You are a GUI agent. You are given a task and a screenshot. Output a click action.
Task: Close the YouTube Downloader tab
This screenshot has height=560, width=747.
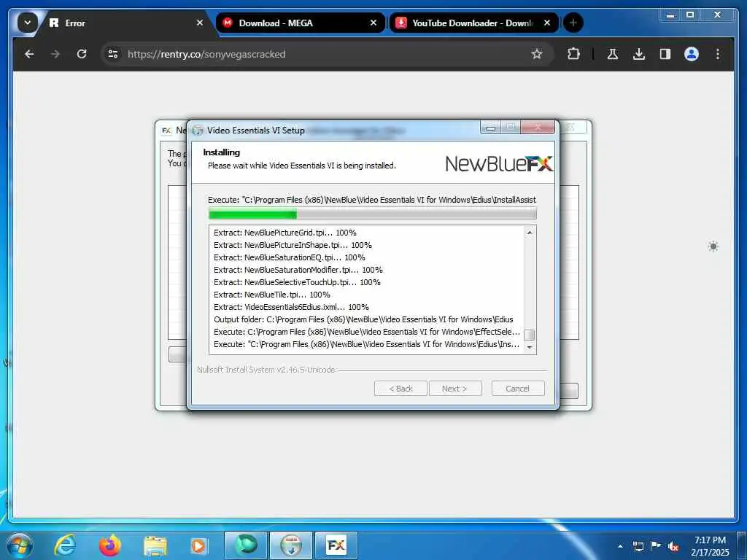(547, 23)
